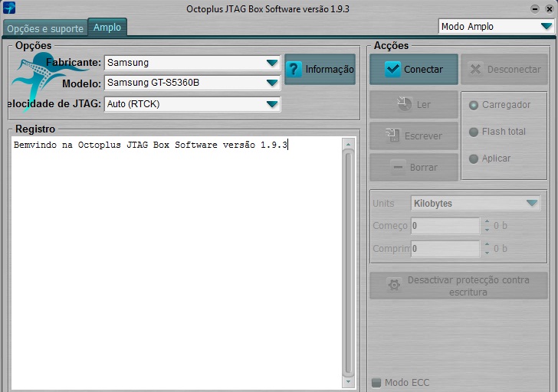
Task: Click the Registro log text area
Action: point(177,263)
